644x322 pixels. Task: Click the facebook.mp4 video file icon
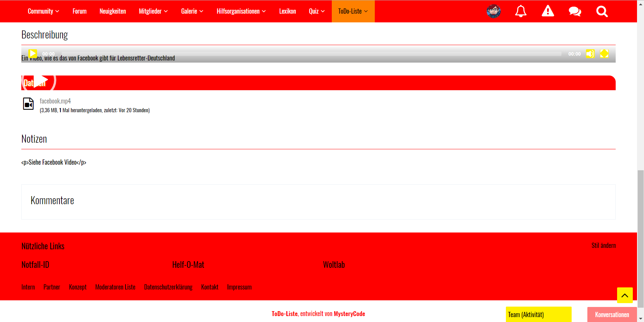28,104
